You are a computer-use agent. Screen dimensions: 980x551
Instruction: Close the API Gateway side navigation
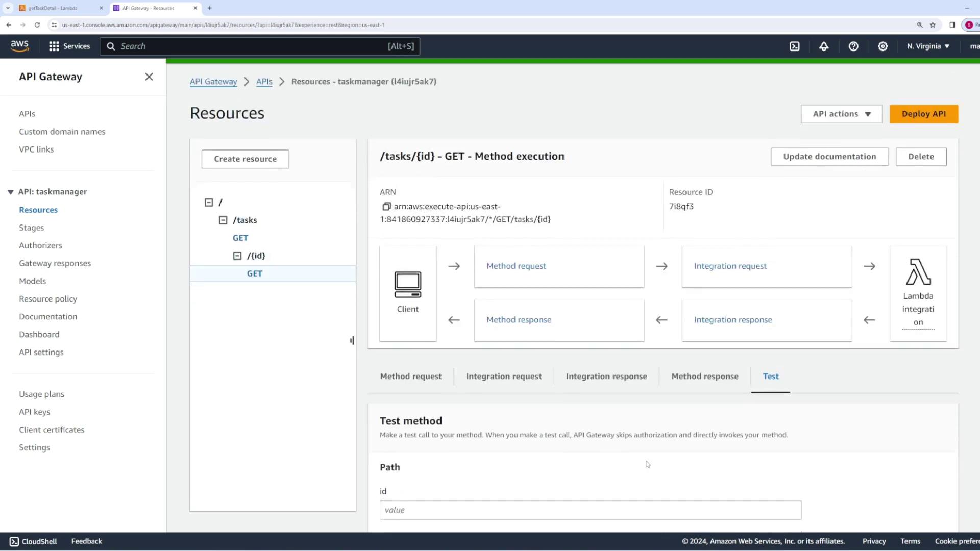click(149, 77)
